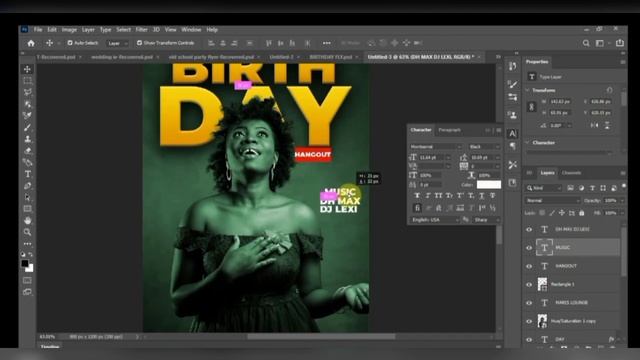Hide the DAY layer
Image resolution: width=640 pixels, height=360 pixels.
(529, 339)
